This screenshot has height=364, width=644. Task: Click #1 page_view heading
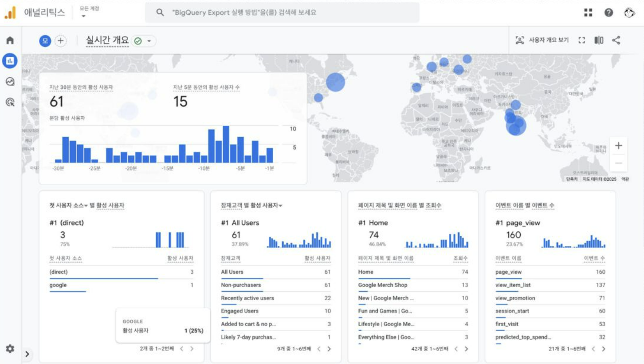(518, 223)
